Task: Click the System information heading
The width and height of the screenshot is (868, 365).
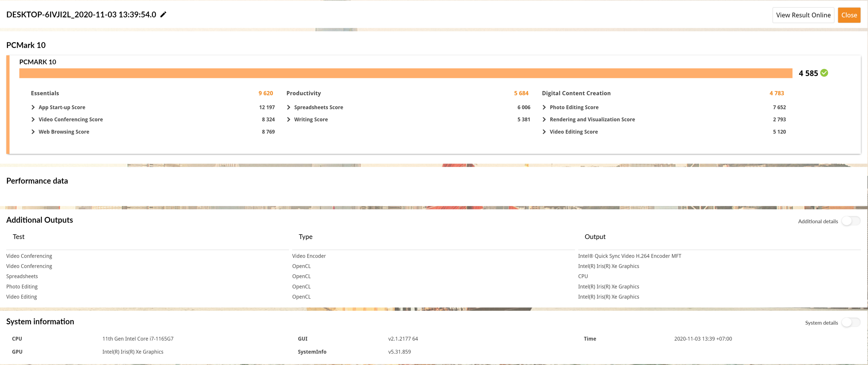Action: (40, 321)
